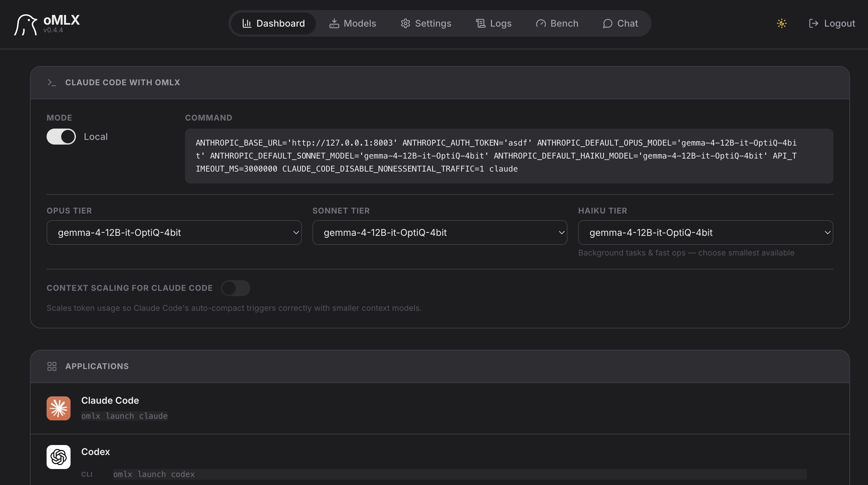Select the Claude Code command text box
This screenshot has width=868, height=485.
509,156
